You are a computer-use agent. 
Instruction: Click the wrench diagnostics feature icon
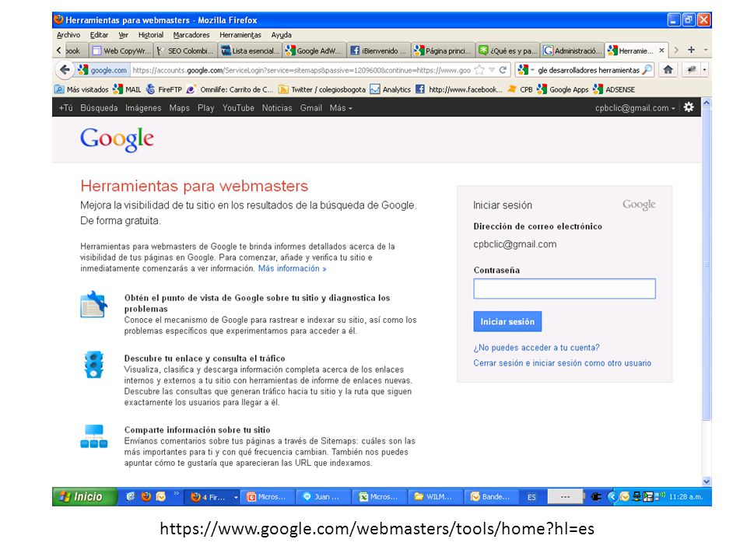click(x=94, y=304)
